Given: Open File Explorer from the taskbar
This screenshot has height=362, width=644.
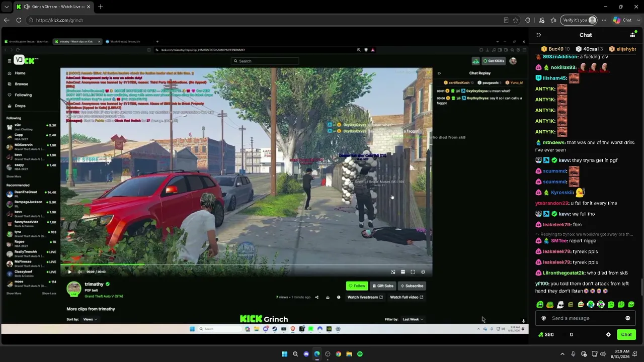Looking at the screenshot, I should [349, 354].
